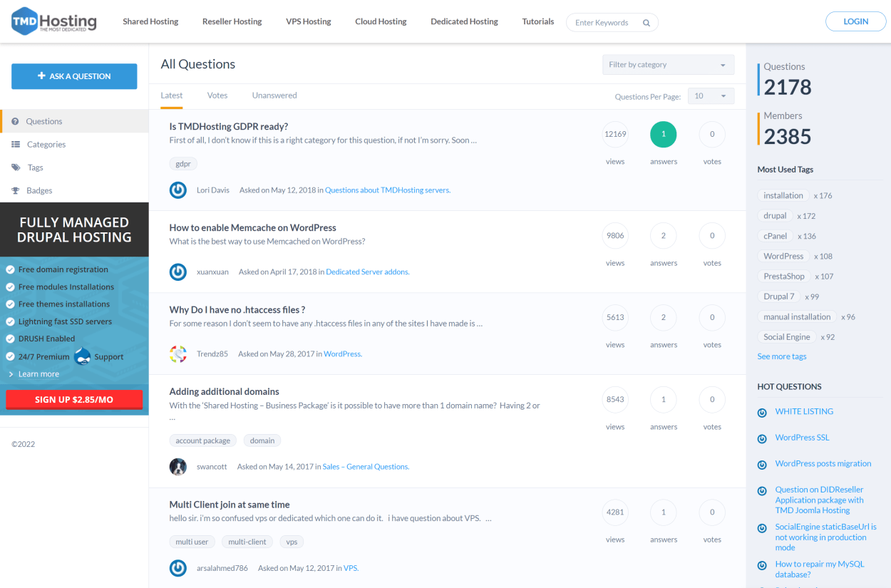The image size is (891, 588).
Task: Click the Learn more link in banner
Action: click(x=38, y=374)
